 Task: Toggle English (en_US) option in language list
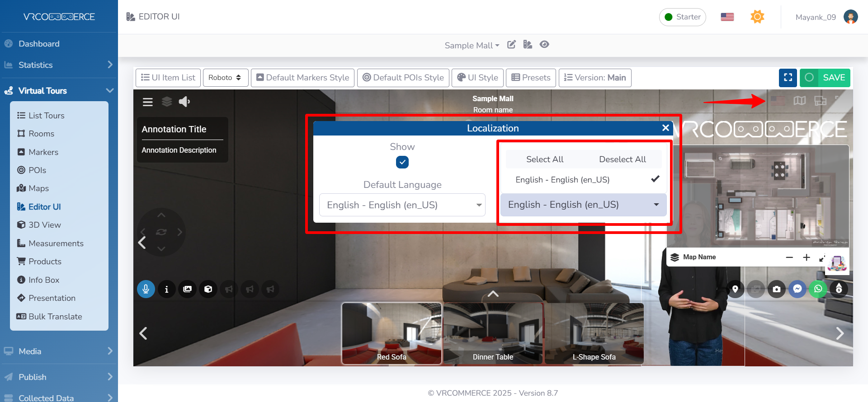click(583, 180)
